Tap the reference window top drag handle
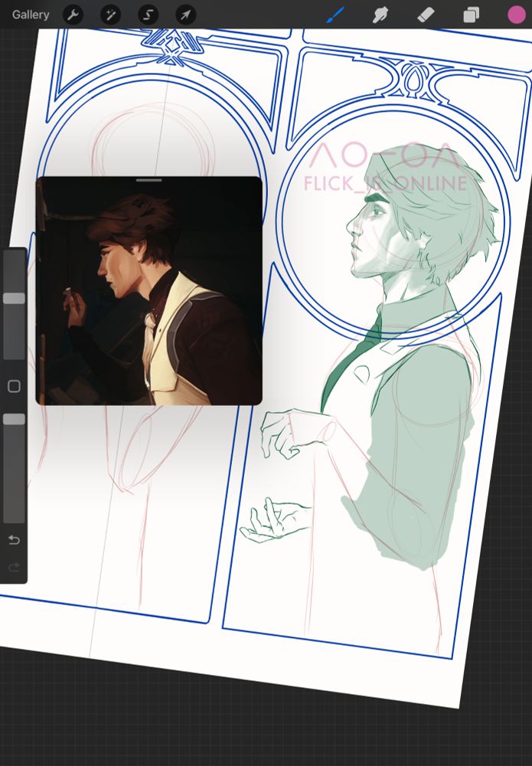 [149, 180]
